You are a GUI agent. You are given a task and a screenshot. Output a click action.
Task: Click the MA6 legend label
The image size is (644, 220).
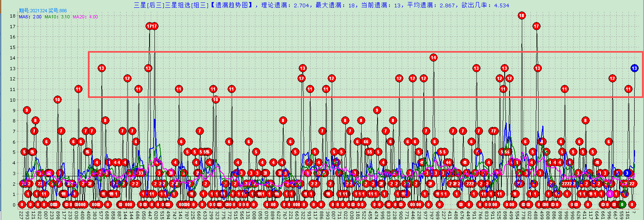(25, 17)
